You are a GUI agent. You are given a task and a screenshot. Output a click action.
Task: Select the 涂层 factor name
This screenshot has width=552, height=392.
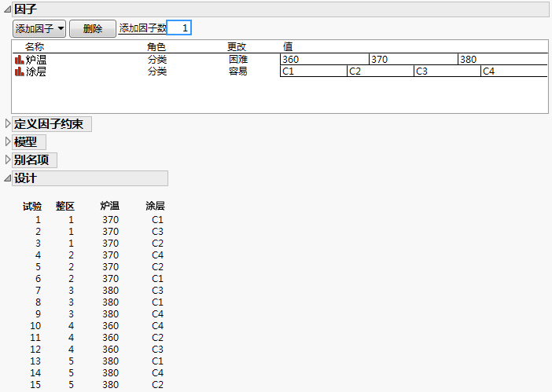coord(36,71)
